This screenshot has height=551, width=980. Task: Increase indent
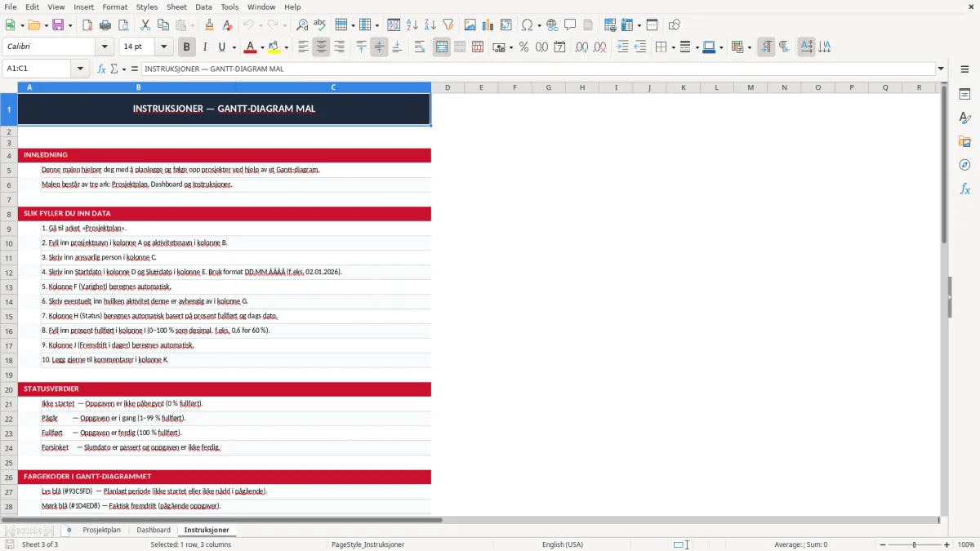622,47
